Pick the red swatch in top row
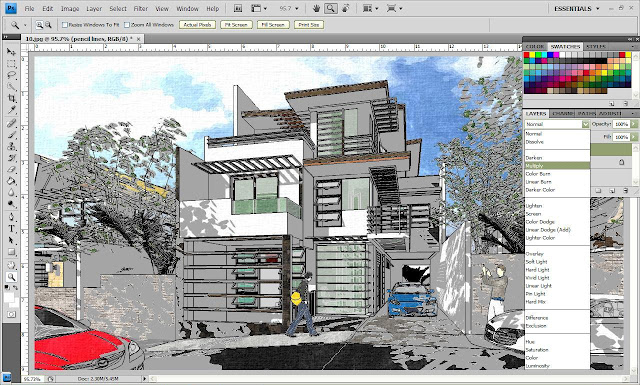640x385 pixels. pos(527,55)
